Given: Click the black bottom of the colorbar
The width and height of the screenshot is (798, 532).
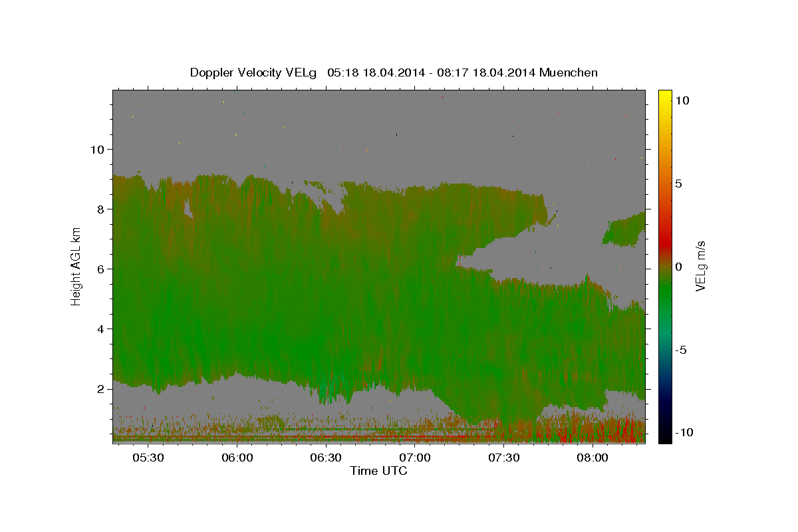Looking at the screenshot, I should pos(664,436).
